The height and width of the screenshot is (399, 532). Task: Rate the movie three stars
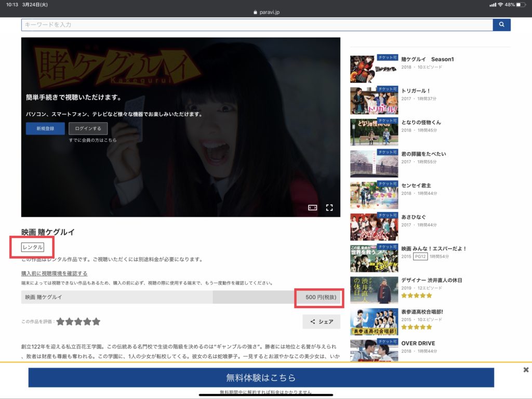78,322
